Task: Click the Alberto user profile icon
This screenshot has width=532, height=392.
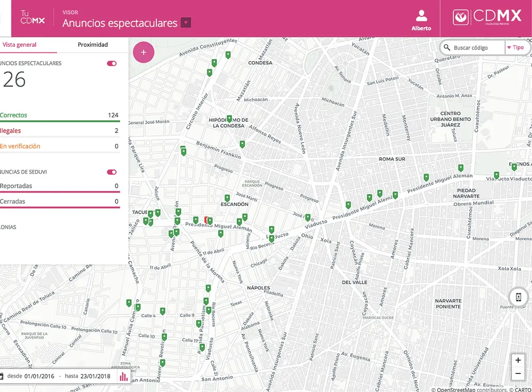Action: (421, 16)
